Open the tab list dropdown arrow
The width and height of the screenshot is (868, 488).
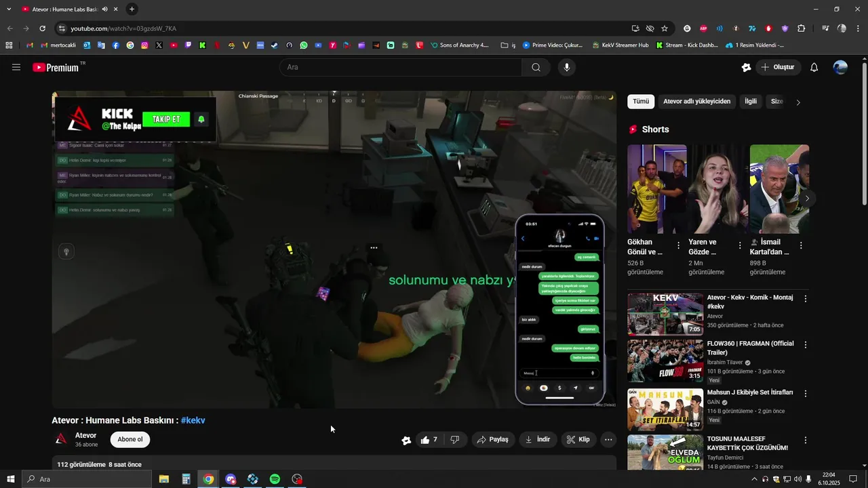coord(9,9)
